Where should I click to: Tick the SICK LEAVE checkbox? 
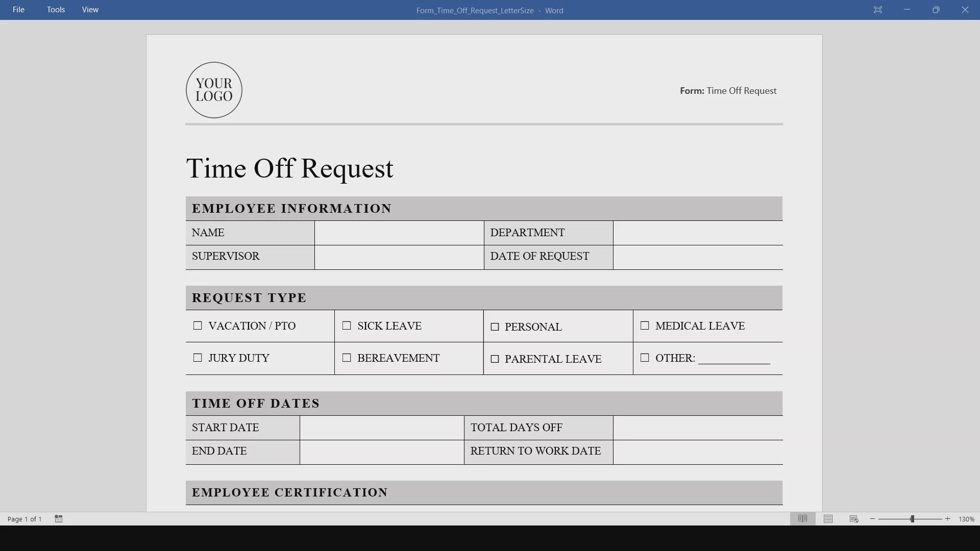(347, 325)
